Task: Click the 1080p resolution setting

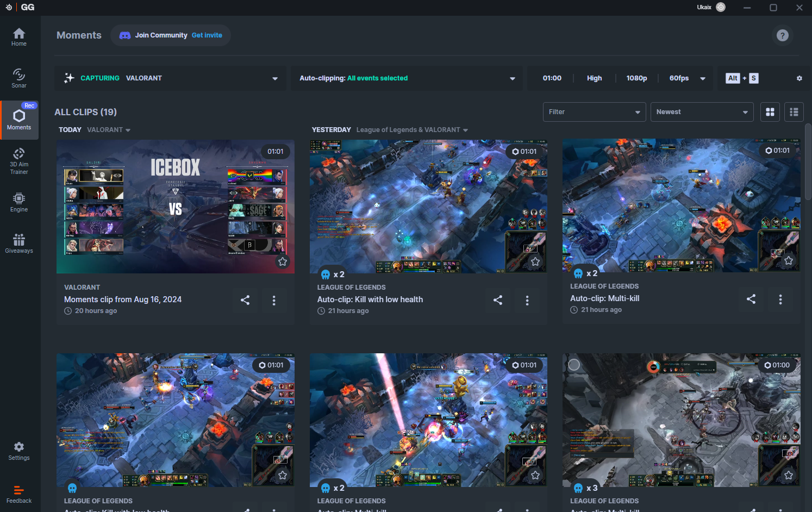Action: click(636, 78)
